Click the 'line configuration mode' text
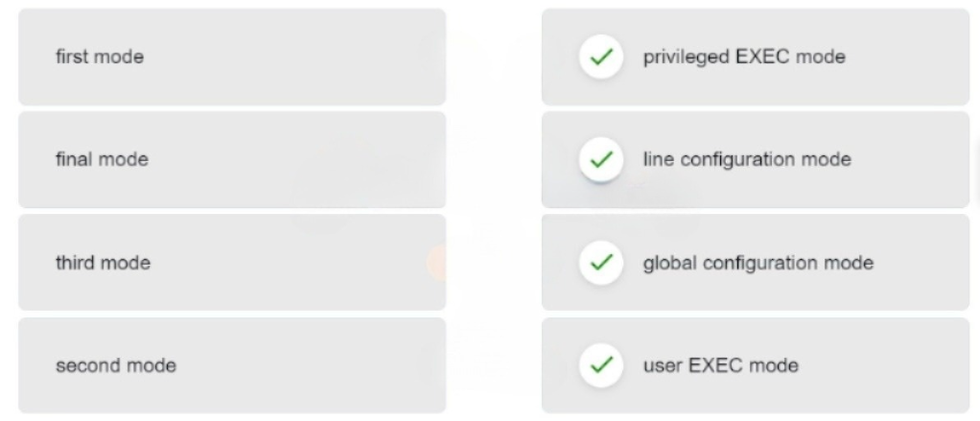This screenshot has width=980, height=421. pos(747,160)
